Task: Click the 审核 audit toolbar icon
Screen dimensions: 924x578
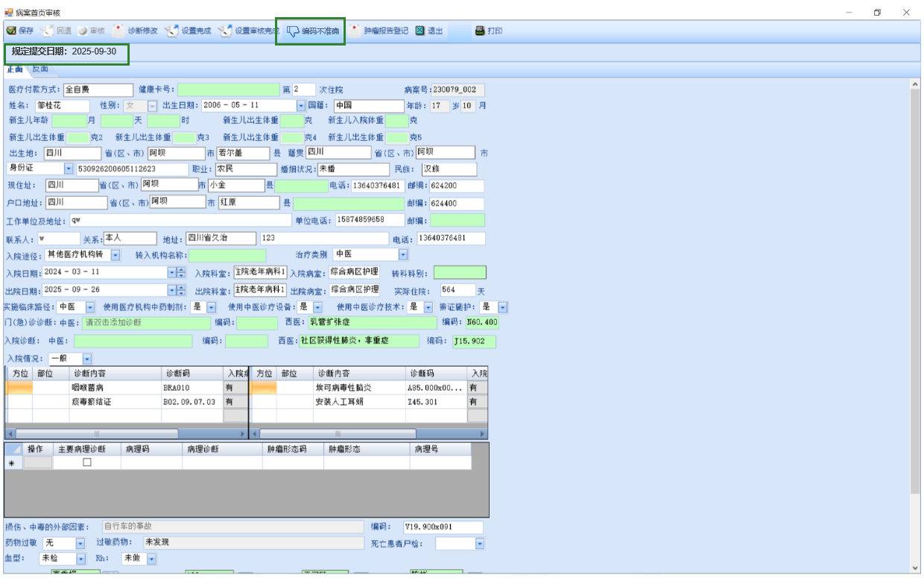Action: (83, 31)
